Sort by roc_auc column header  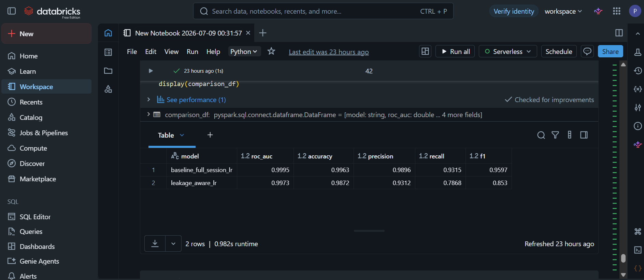(265, 156)
